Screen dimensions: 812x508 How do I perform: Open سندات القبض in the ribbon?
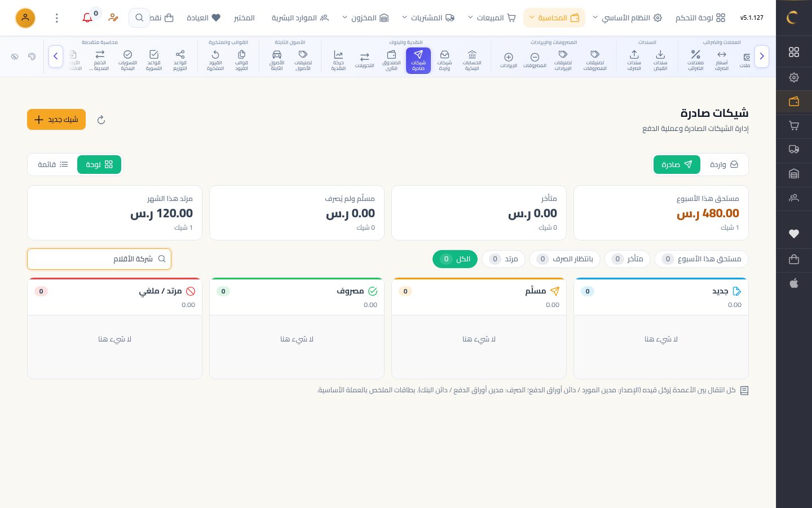660,60
